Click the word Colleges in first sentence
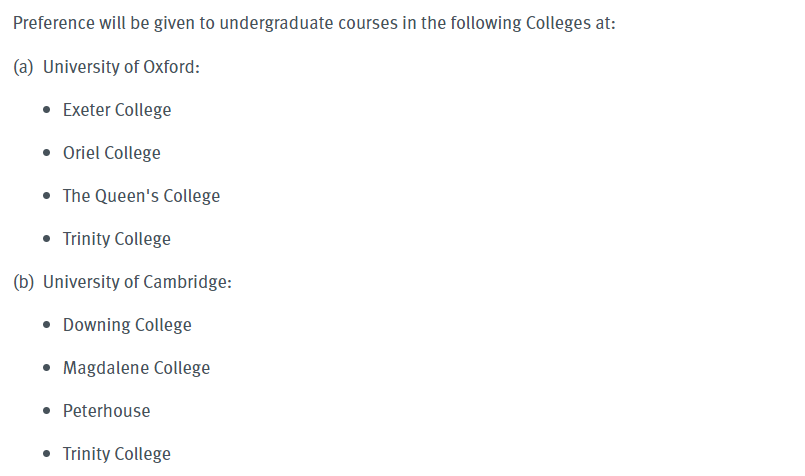Viewport: 805px width, 476px height. pos(558,24)
